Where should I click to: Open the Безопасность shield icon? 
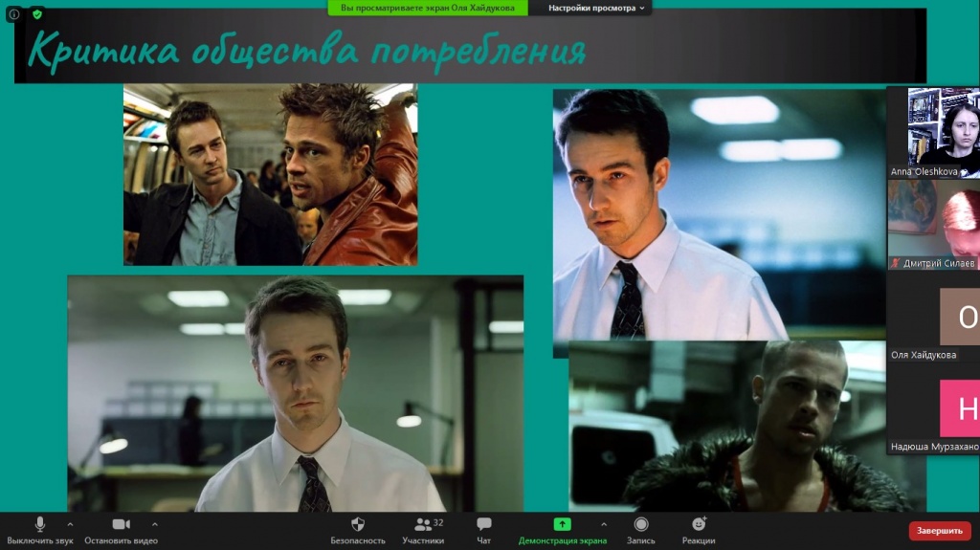[x=358, y=525]
